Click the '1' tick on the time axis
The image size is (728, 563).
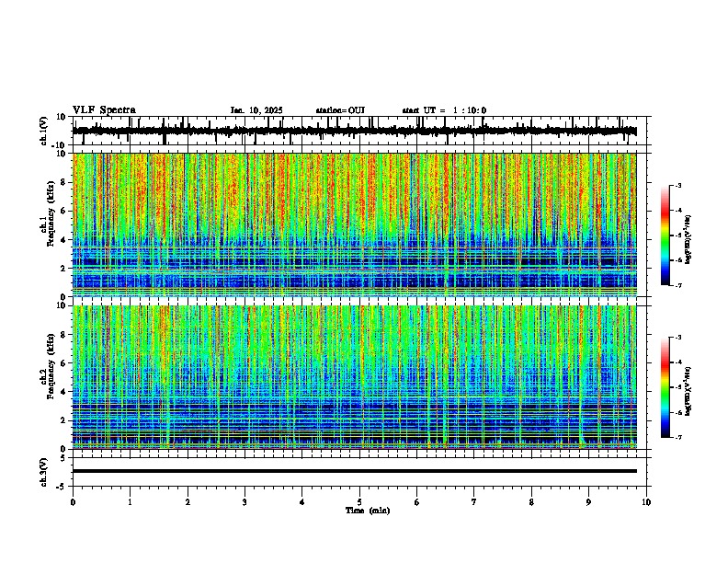(130, 502)
